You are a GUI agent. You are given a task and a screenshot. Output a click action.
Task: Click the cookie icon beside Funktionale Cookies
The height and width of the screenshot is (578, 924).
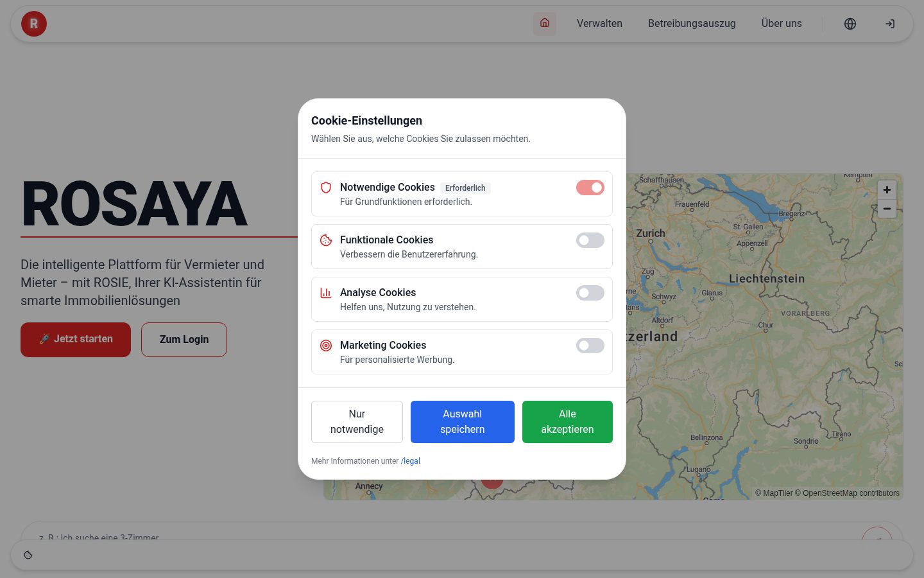pos(326,240)
